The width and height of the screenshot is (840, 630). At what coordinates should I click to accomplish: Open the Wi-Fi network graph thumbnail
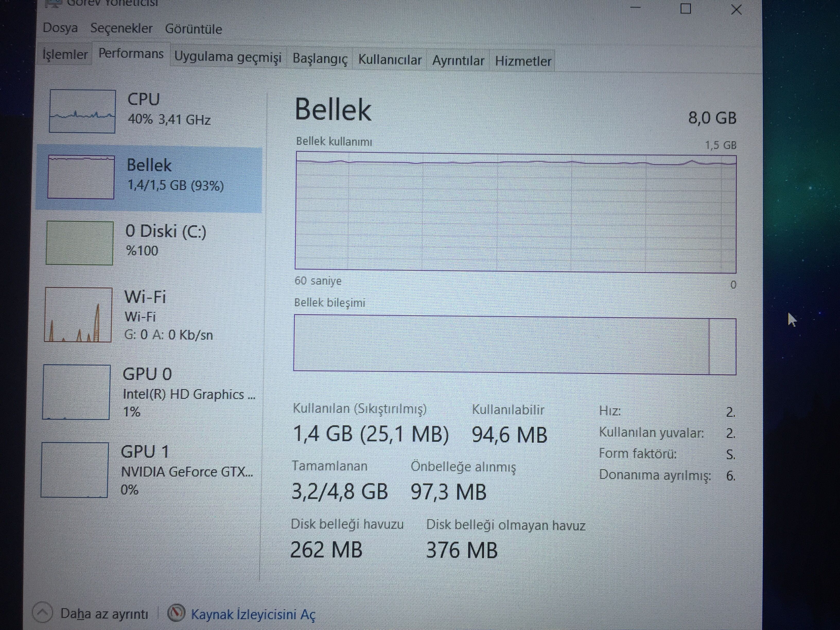78,315
